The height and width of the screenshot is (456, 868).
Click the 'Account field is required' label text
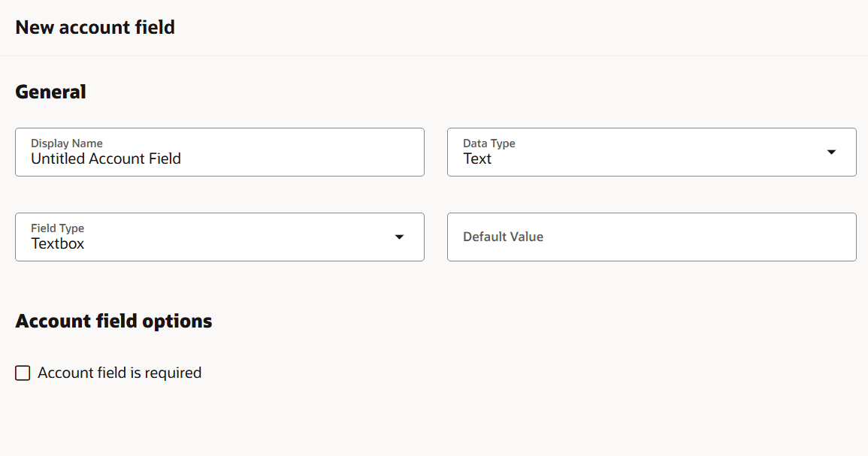coord(119,373)
